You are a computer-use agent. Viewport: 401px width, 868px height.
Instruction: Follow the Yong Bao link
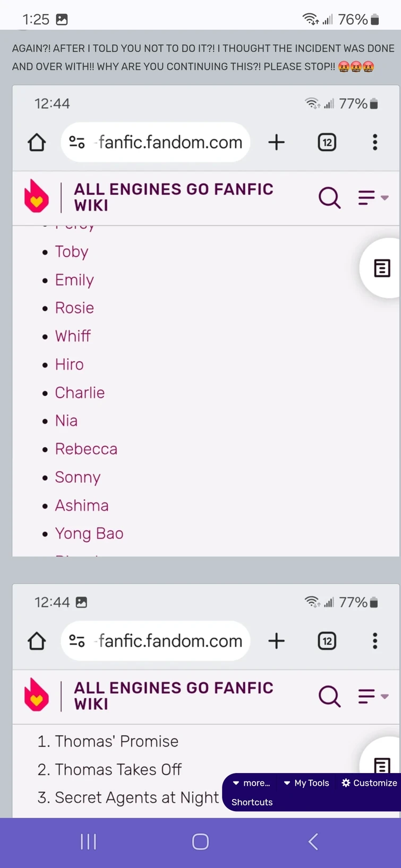coord(89,533)
